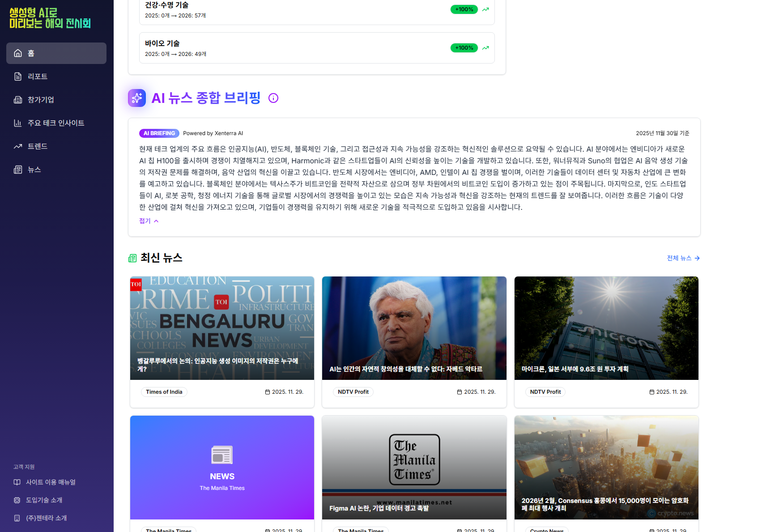Open the Micron Japan investment article
This screenshot has width=762, height=532.
pyautogui.click(x=606, y=328)
